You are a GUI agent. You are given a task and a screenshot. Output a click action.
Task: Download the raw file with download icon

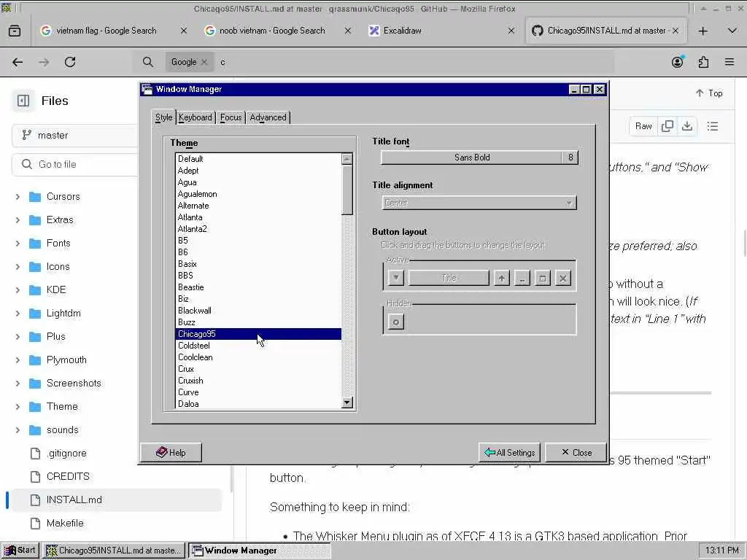click(x=687, y=126)
